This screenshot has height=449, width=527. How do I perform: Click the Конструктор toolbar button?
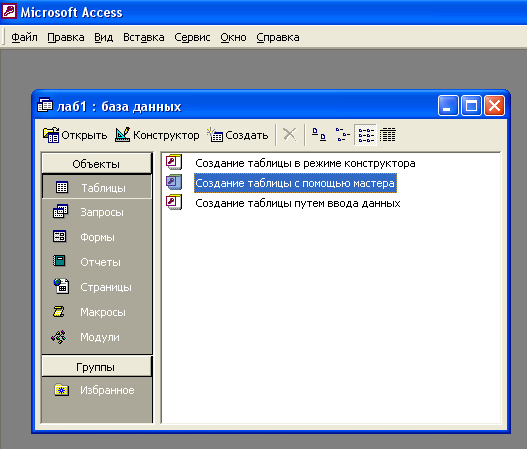tap(157, 135)
